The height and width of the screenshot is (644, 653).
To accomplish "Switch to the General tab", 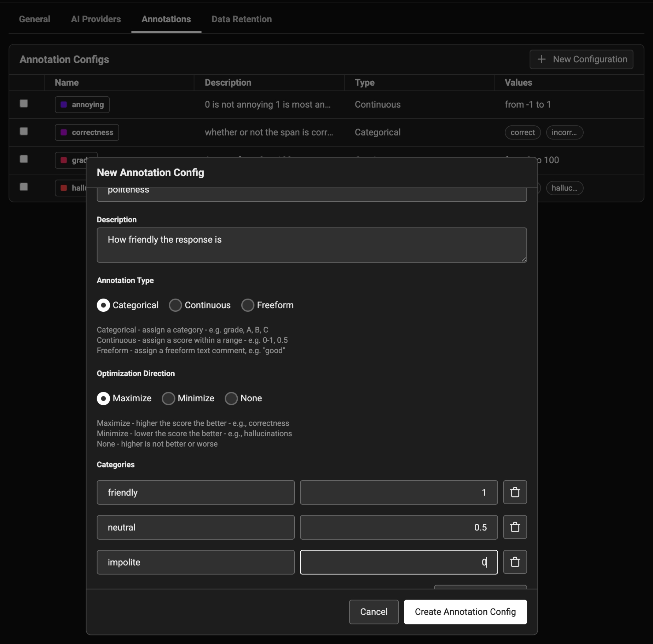I will click(35, 19).
